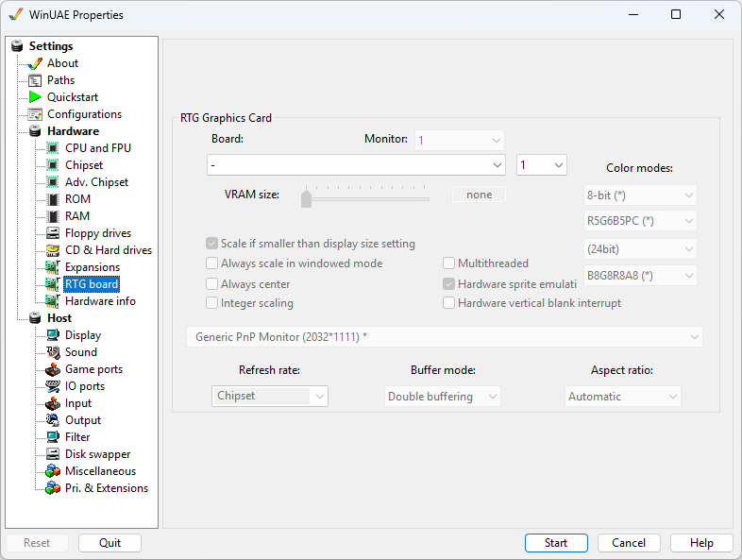Click the Expansions board icon
This screenshot has width=742, height=560.
(53, 267)
